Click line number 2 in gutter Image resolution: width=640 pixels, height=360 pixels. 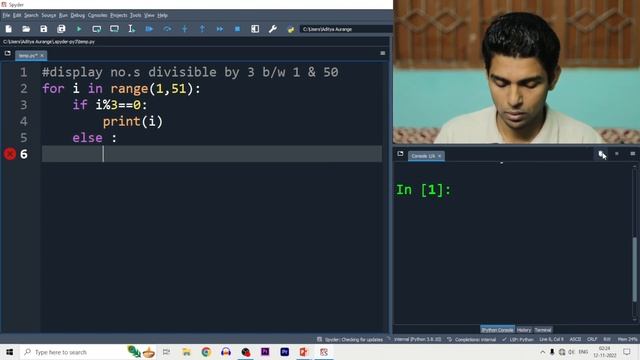(24, 89)
